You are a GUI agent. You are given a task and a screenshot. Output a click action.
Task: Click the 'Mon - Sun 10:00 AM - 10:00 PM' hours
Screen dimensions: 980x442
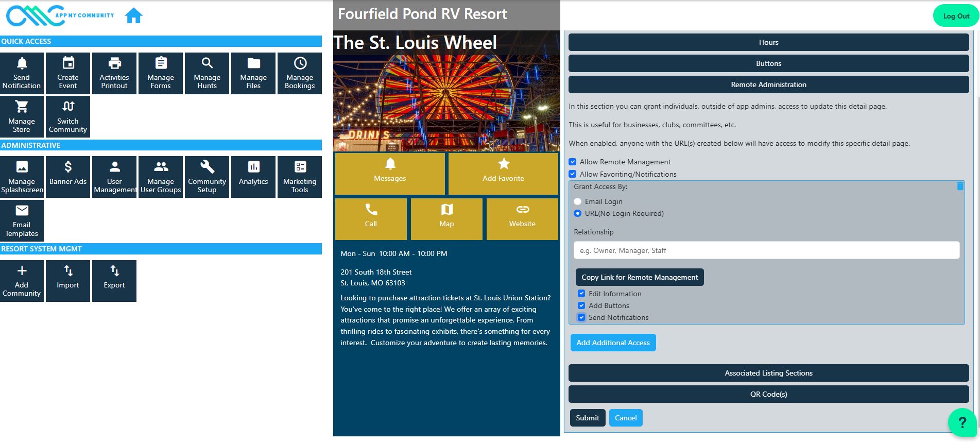point(394,253)
